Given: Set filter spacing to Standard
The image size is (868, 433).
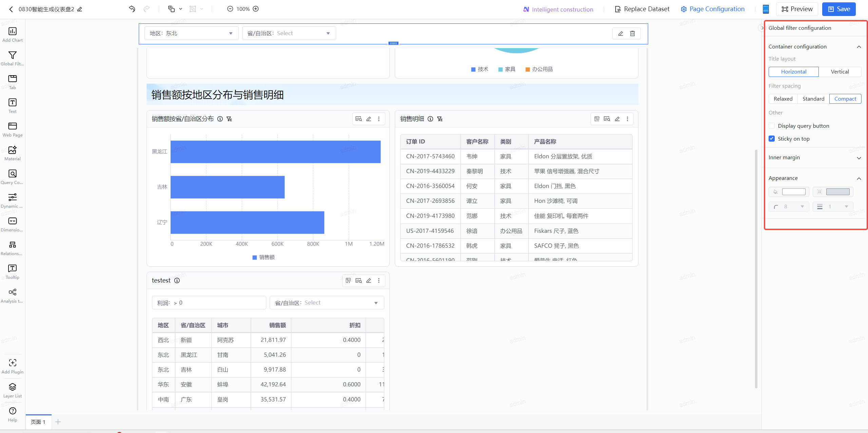Looking at the screenshot, I should pos(813,99).
